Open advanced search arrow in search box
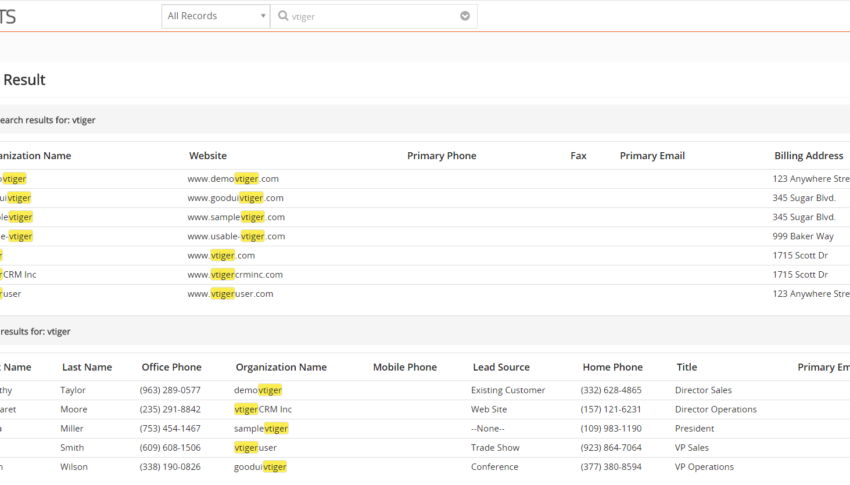The height and width of the screenshot is (485, 850). [465, 16]
